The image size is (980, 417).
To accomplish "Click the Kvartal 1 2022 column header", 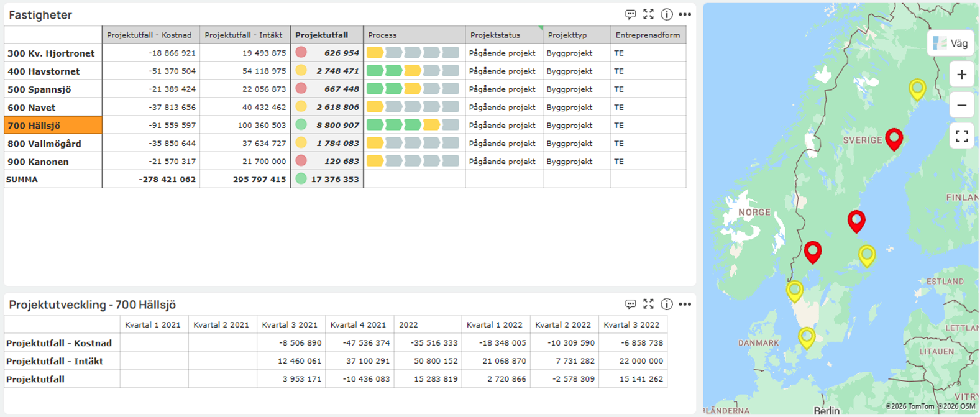I will tap(495, 325).
